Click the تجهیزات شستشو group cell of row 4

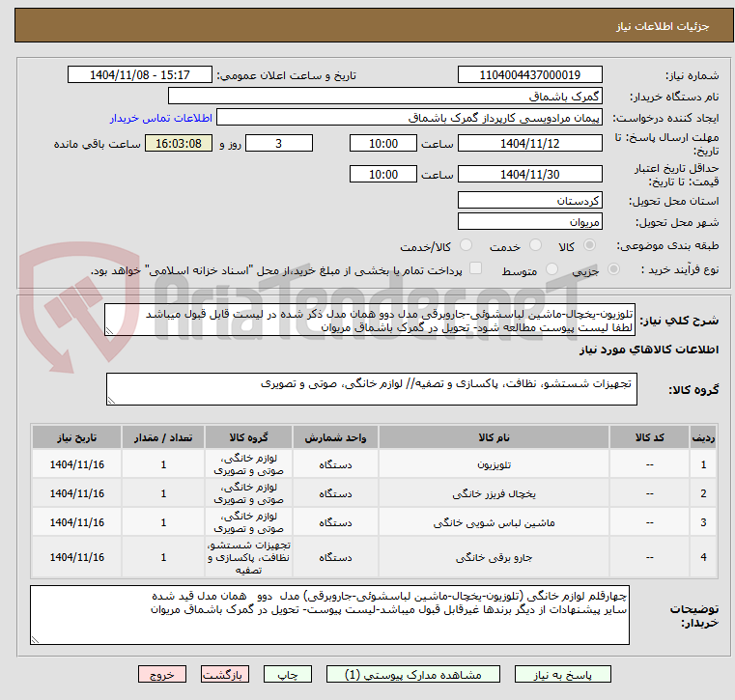(x=248, y=557)
